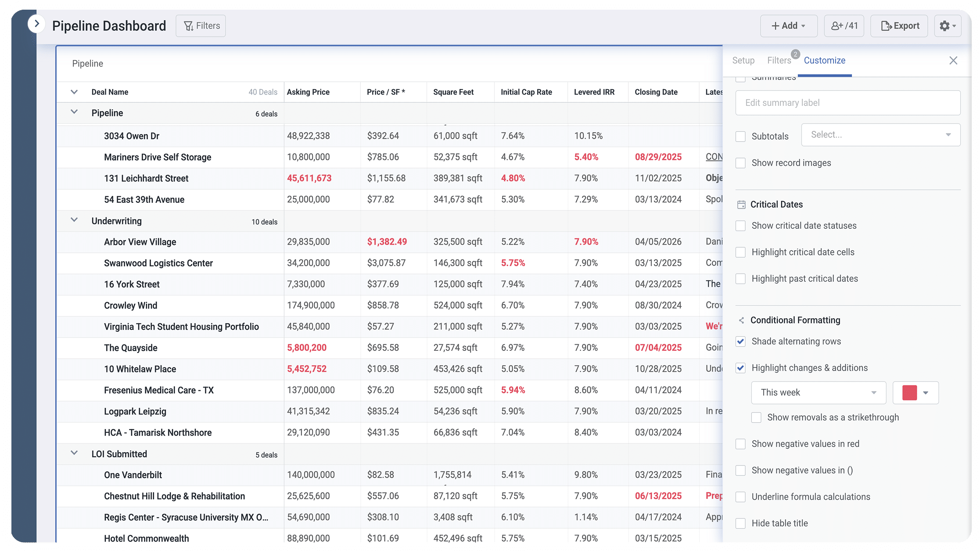Screen dimensions: 980x551
Task: Click the 08/29/2025 closing date cell
Action: pyautogui.click(x=658, y=157)
